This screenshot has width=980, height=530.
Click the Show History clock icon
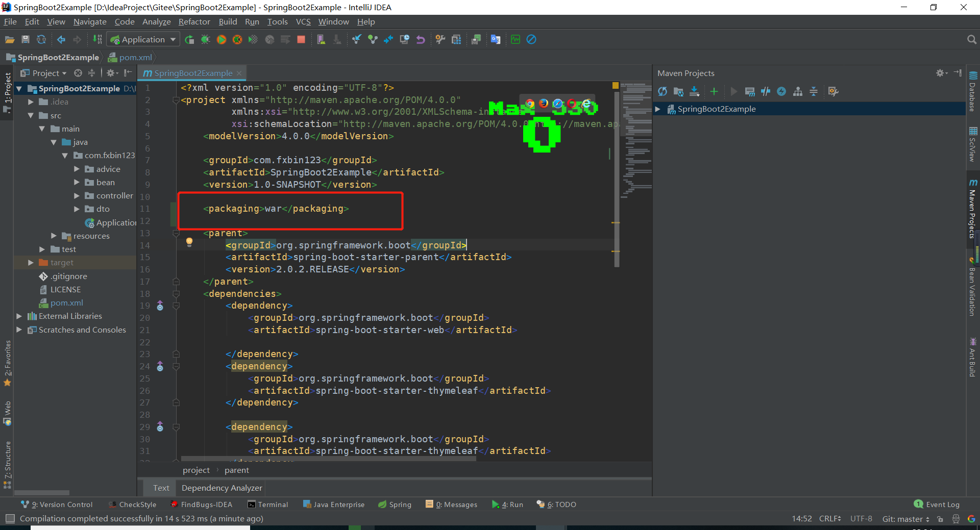(404, 39)
